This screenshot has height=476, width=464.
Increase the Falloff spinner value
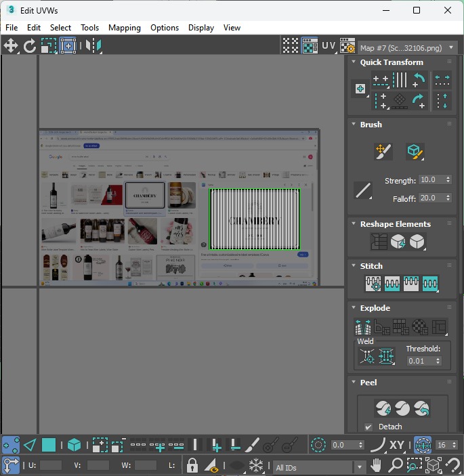(448, 196)
